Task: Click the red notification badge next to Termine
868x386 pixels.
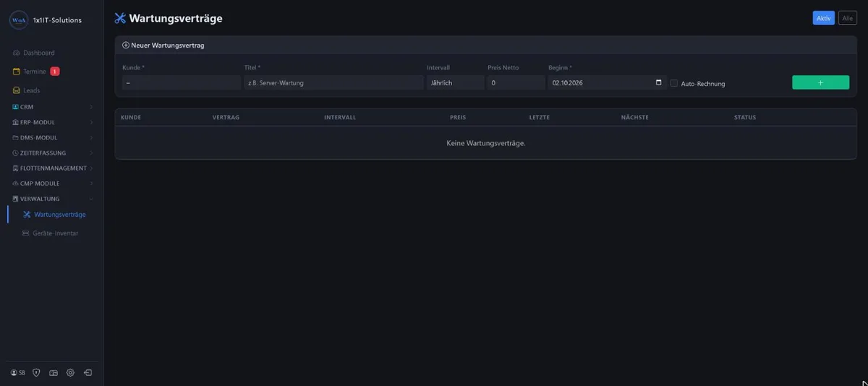Action: [x=55, y=72]
